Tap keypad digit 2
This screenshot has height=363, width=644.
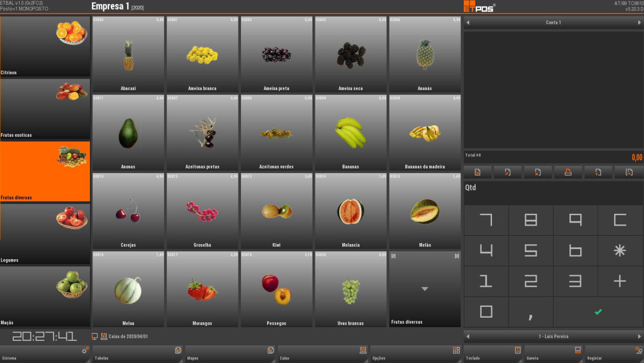tap(531, 281)
